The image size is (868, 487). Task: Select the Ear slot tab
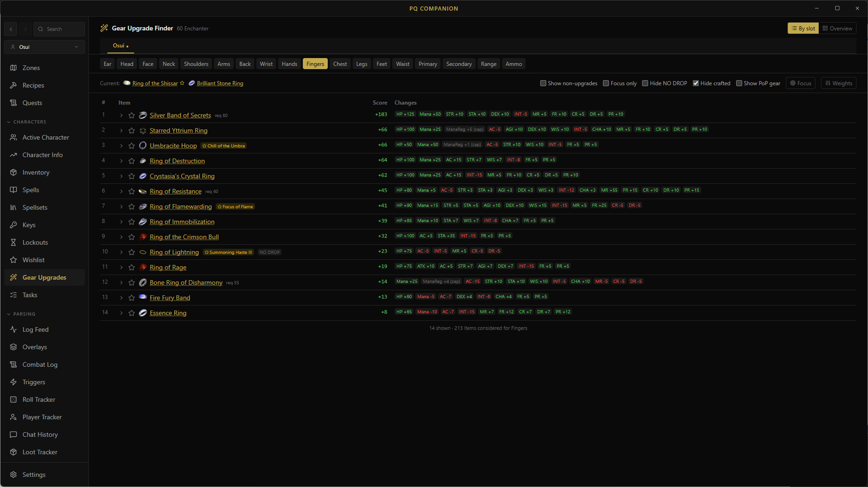tap(107, 64)
